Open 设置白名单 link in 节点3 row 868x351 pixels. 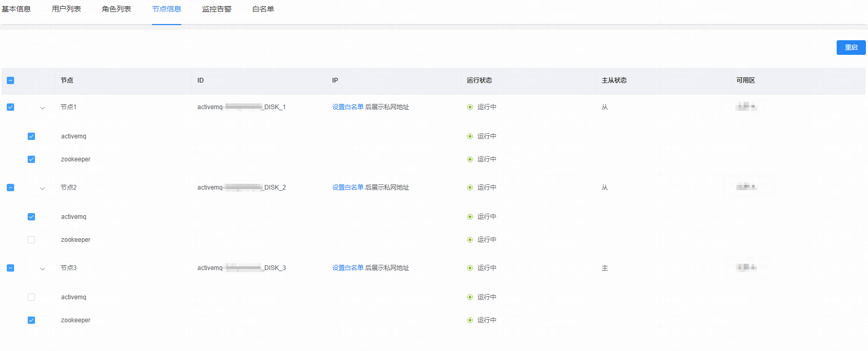[348, 268]
